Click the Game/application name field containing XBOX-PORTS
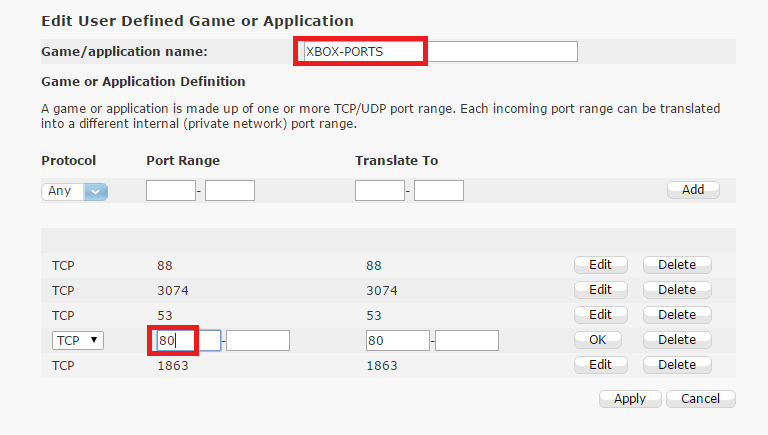The image size is (768, 435). click(440, 51)
